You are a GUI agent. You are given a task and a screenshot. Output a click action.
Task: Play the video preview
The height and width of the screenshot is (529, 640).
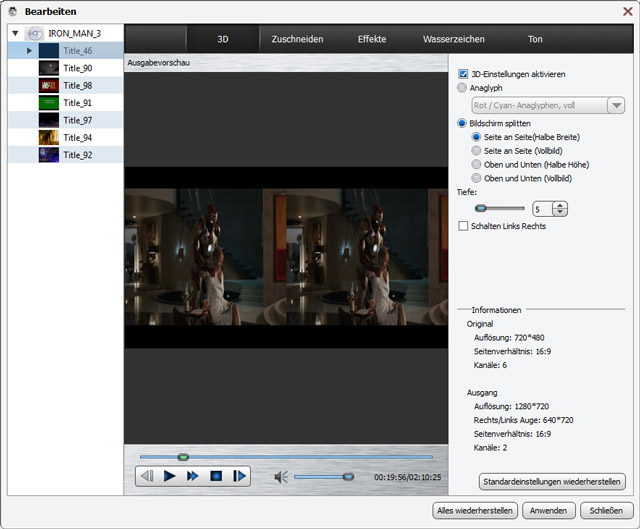[169, 476]
